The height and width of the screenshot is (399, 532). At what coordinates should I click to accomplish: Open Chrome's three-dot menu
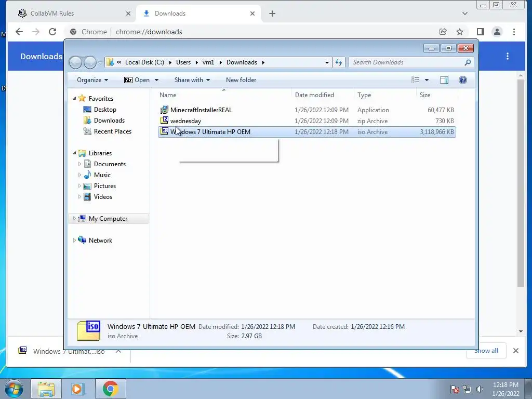[x=514, y=32]
